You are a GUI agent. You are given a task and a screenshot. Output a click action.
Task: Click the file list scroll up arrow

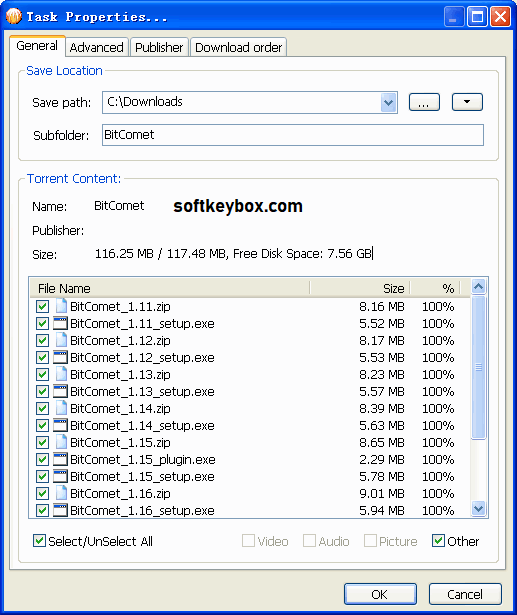point(479,287)
